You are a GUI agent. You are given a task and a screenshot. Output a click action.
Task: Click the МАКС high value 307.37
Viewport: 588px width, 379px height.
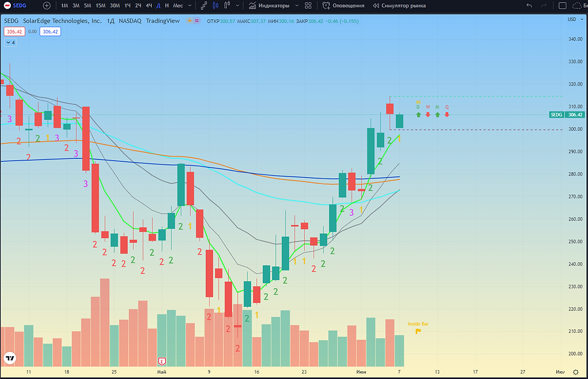pos(258,21)
